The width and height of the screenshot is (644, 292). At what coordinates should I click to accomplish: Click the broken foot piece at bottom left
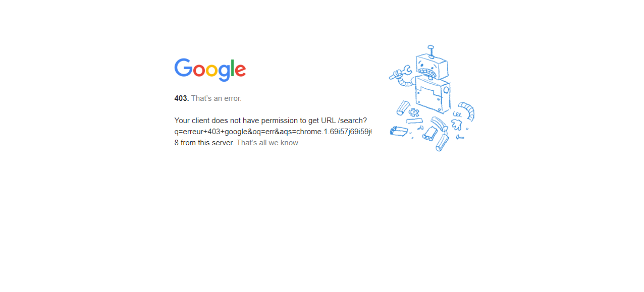pyautogui.click(x=399, y=131)
